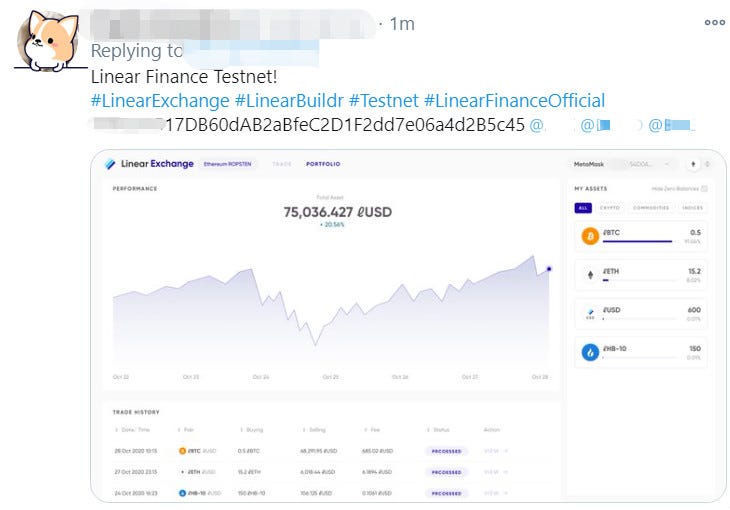Click the Ethereum ROPSTEN network badge

(225, 164)
